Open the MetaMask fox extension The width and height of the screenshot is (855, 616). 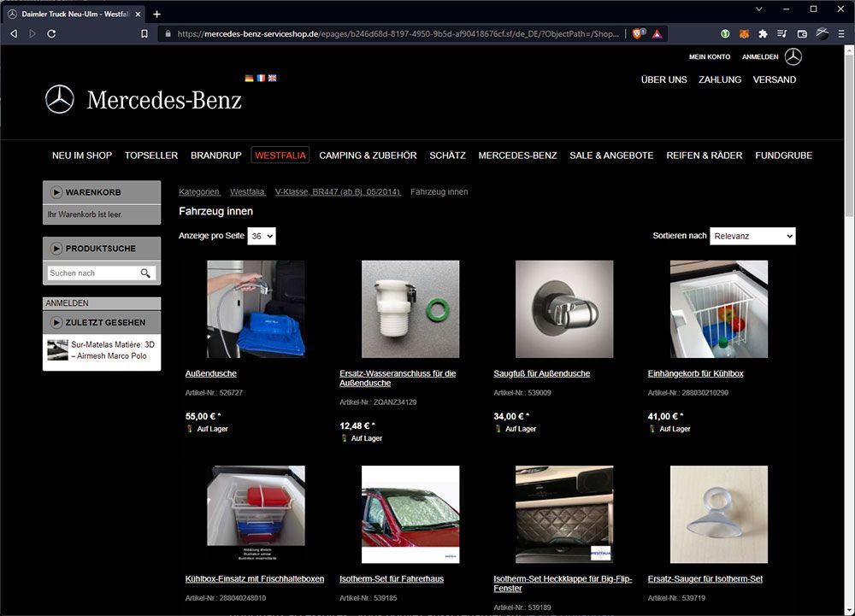[x=744, y=34]
